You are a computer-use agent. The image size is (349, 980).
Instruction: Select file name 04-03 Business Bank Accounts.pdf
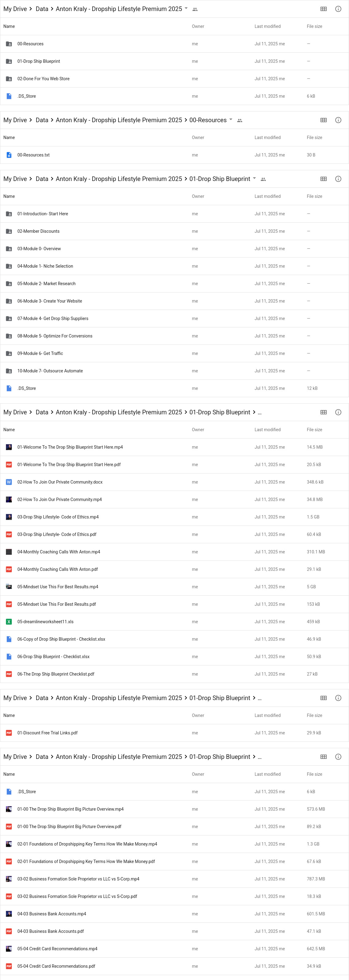pyautogui.click(x=51, y=931)
